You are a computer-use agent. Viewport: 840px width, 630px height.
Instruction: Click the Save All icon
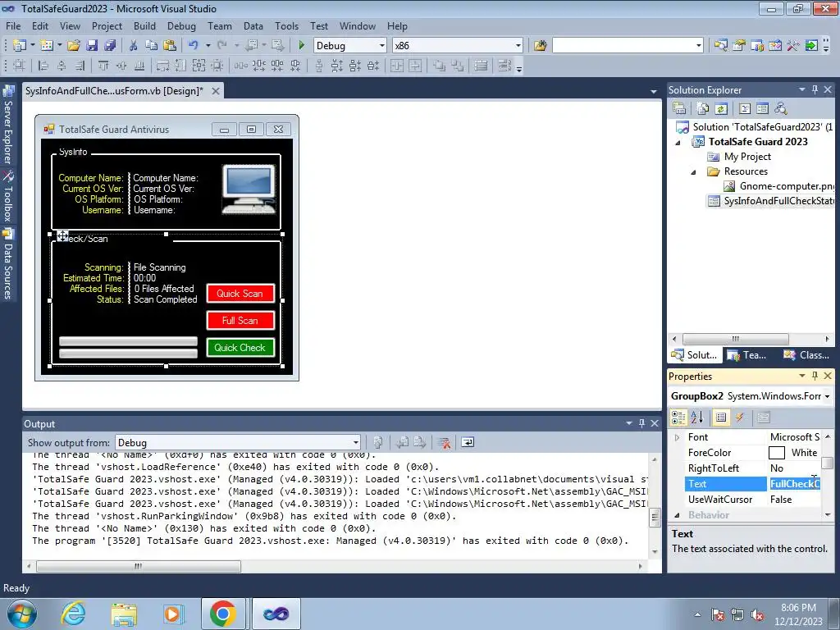[110, 46]
